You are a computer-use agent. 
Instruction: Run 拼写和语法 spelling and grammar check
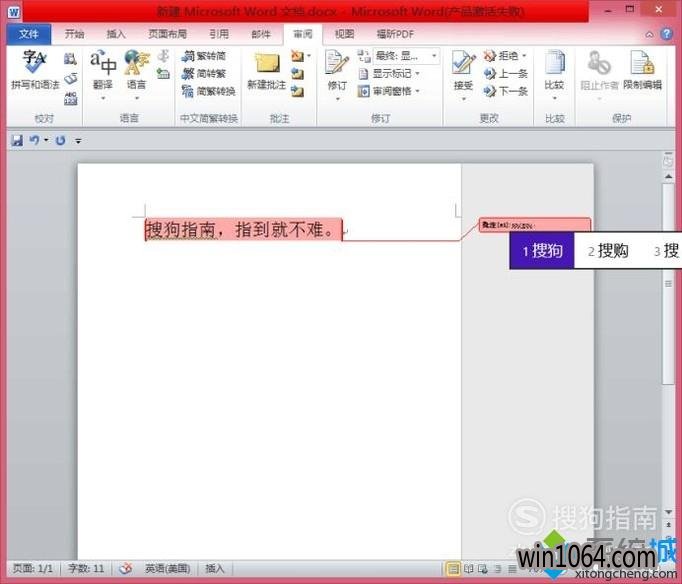[x=35, y=70]
